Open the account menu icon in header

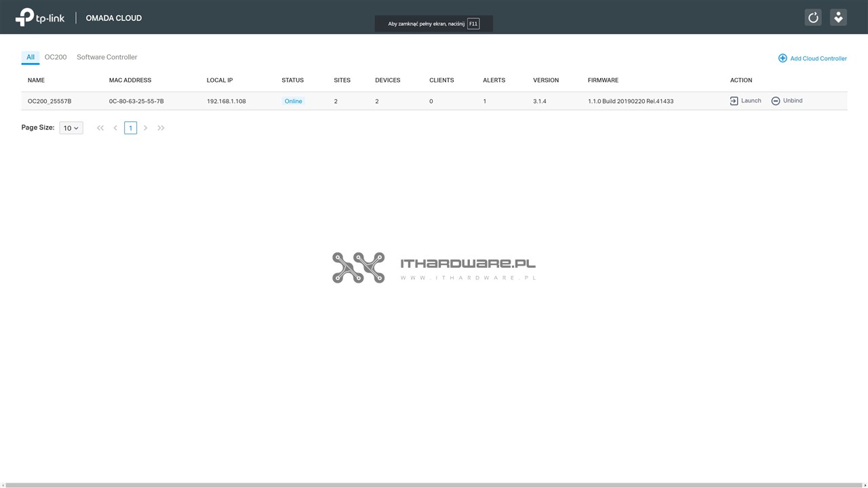coord(839,18)
